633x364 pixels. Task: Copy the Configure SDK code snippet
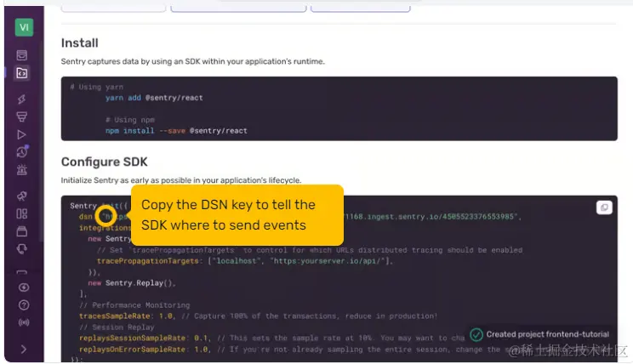pos(604,208)
